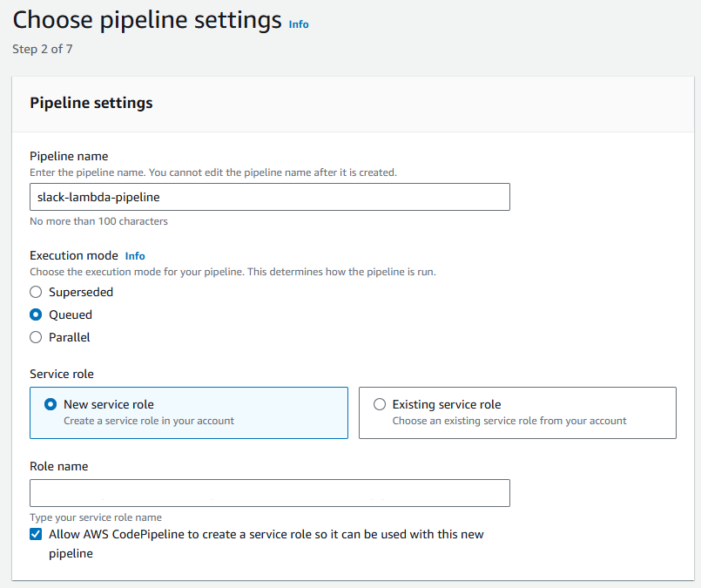The image size is (701, 588).
Task: Click the "Step 2 of 7" indicator
Action: 43,50
